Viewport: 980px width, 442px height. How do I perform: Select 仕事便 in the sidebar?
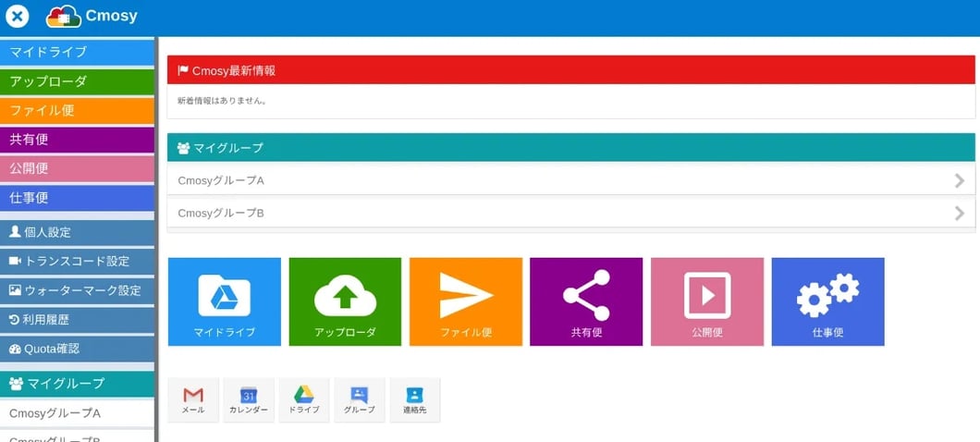coord(77,198)
